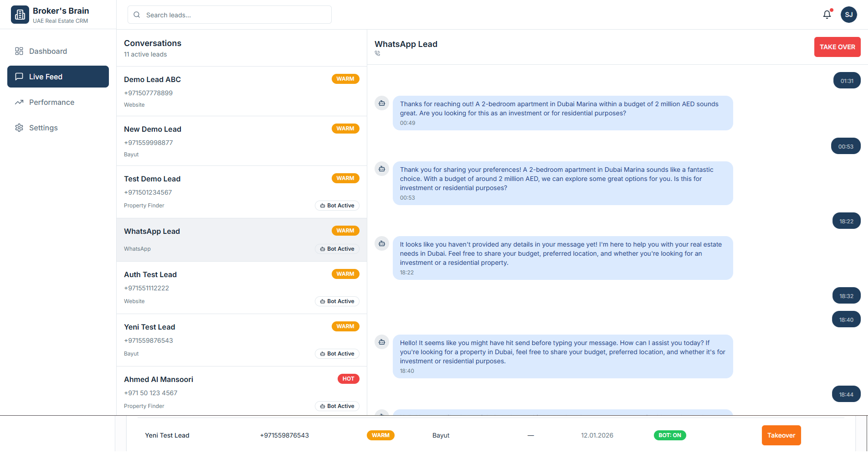Image resolution: width=868 pixels, height=454 pixels.
Task: Click the search magnifier icon
Action: click(137, 15)
